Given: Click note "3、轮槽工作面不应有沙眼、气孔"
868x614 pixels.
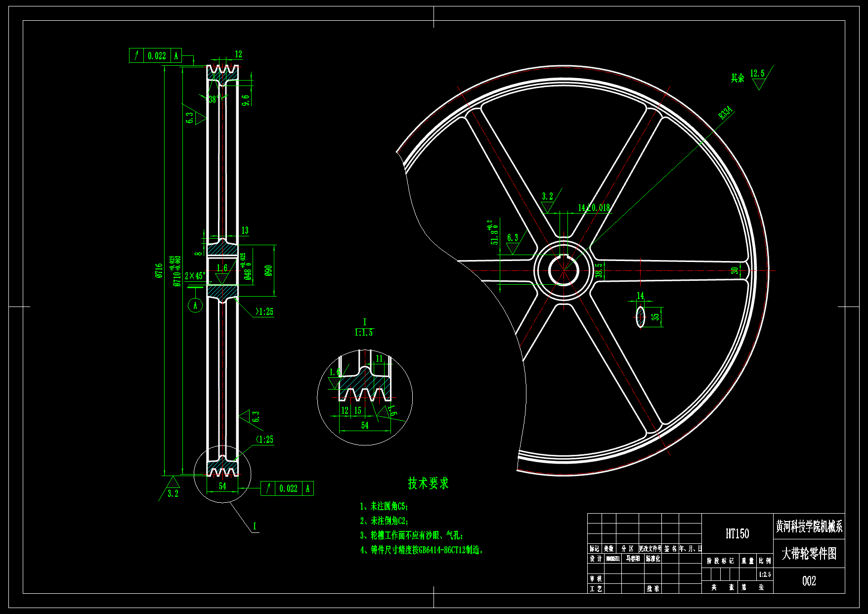Looking at the screenshot, I should tap(411, 535).
